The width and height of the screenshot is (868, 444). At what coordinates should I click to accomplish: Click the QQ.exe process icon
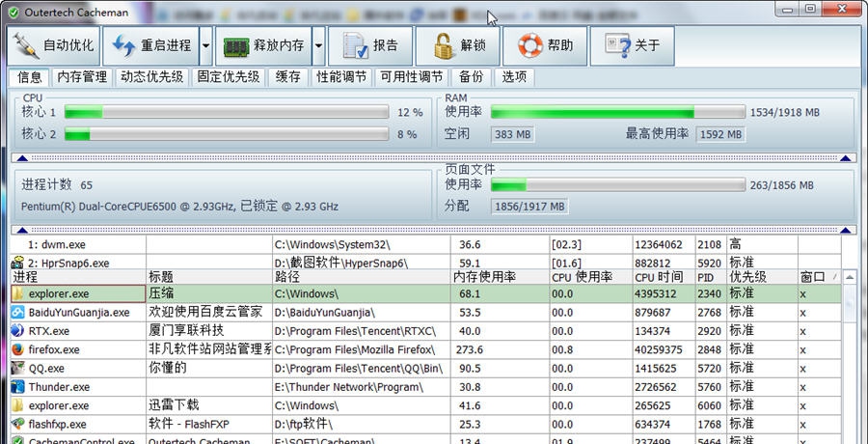[x=18, y=368]
